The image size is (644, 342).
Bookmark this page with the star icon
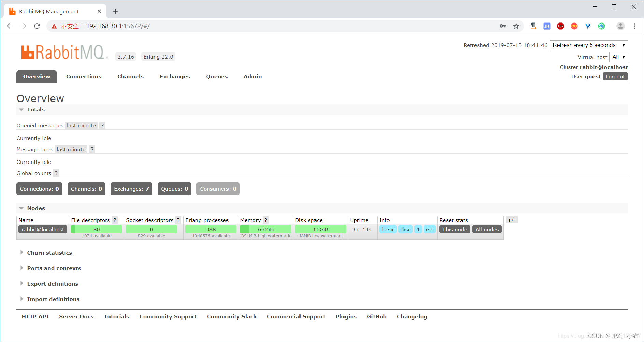tap(516, 26)
